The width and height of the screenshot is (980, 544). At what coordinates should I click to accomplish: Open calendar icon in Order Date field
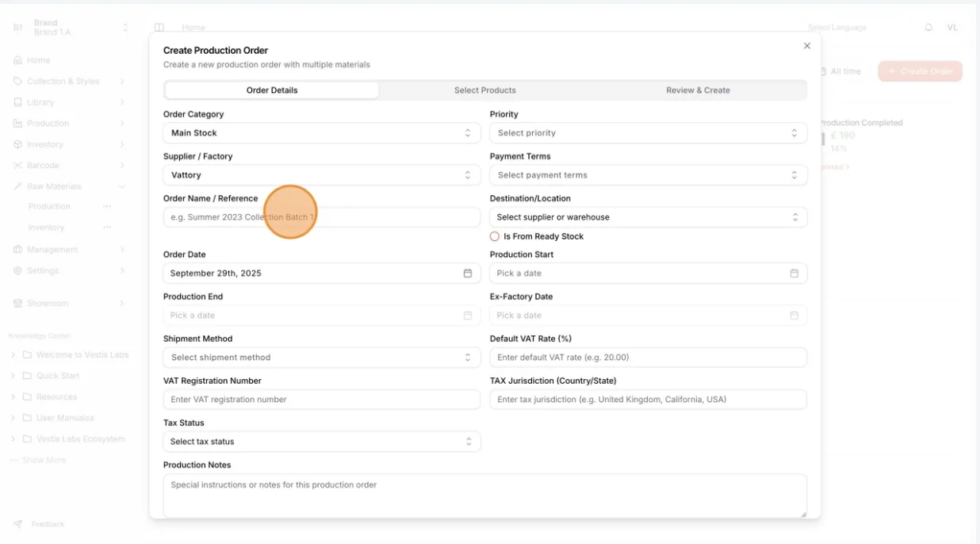(468, 274)
